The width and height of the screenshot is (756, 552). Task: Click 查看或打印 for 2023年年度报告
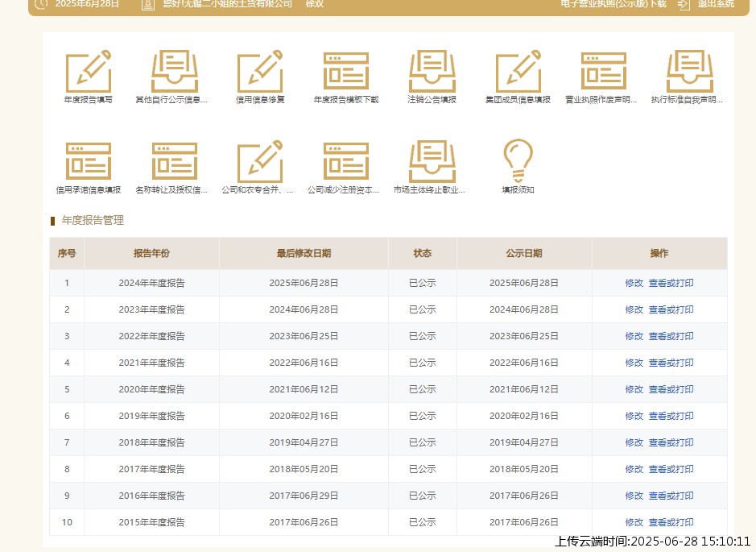(671, 309)
